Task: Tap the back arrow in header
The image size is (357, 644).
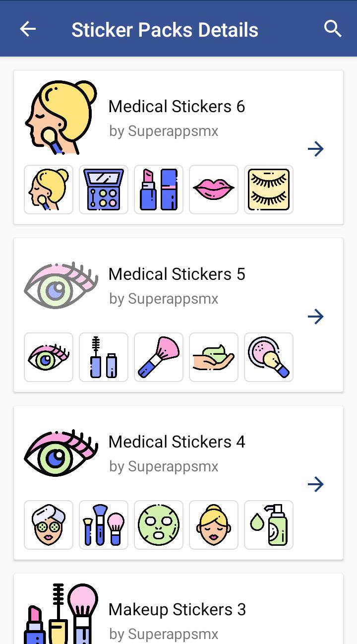Action: (28, 29)
